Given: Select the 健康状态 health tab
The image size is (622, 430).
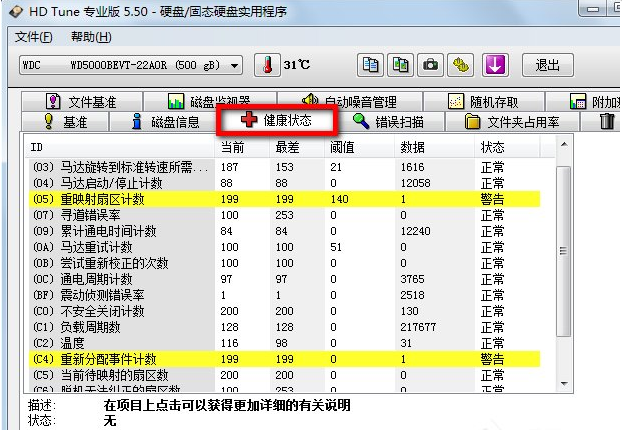Looking at the screenshot, I should pos(277,120).
